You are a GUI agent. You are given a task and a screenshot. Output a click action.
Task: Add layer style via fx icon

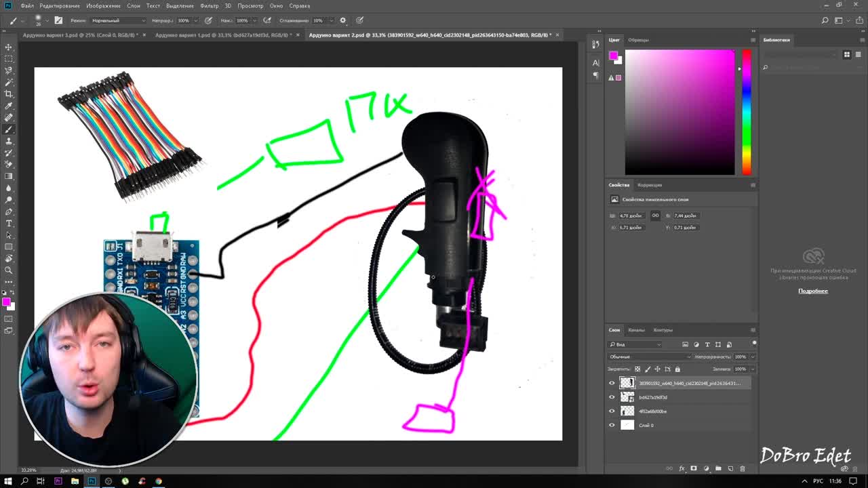tap(682, 468)
